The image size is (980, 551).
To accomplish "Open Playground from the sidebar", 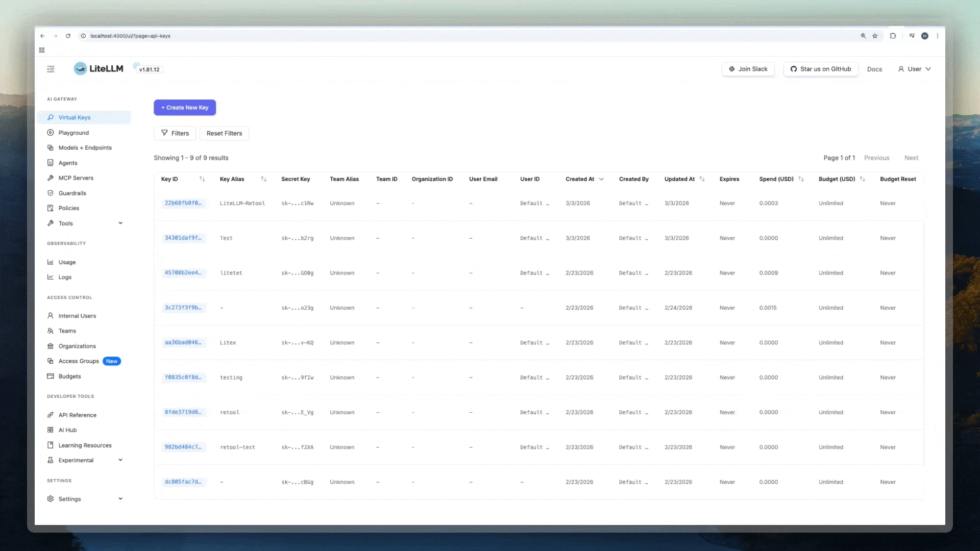I will tap(73, 133).
